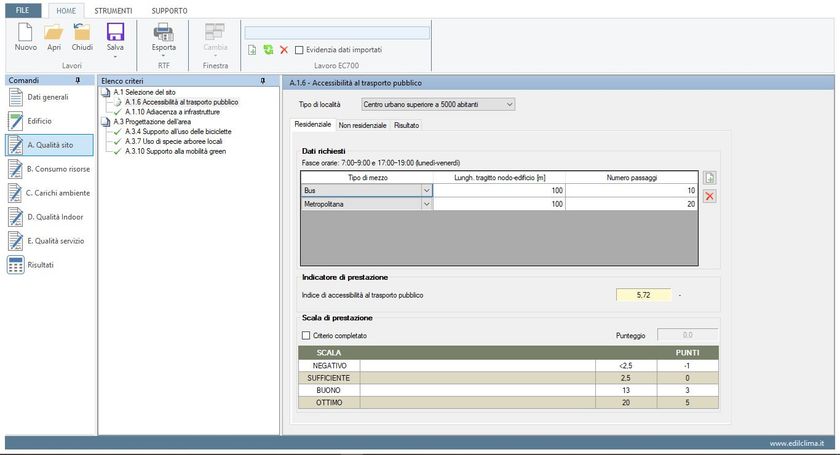Viewport: 840px width, 455px height.
Task: Open Dati generali command
Action: coord(50,98)
